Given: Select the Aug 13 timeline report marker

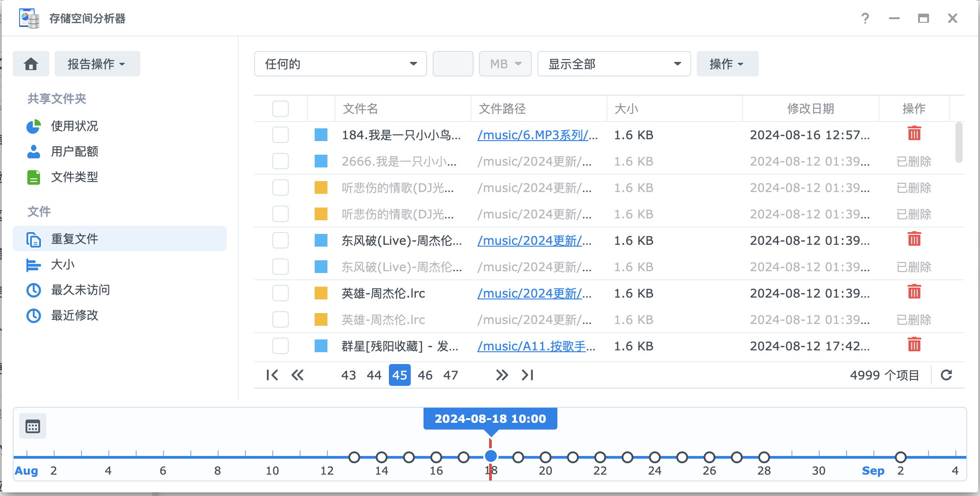Looking at the screenshot, I should (354, 457).
